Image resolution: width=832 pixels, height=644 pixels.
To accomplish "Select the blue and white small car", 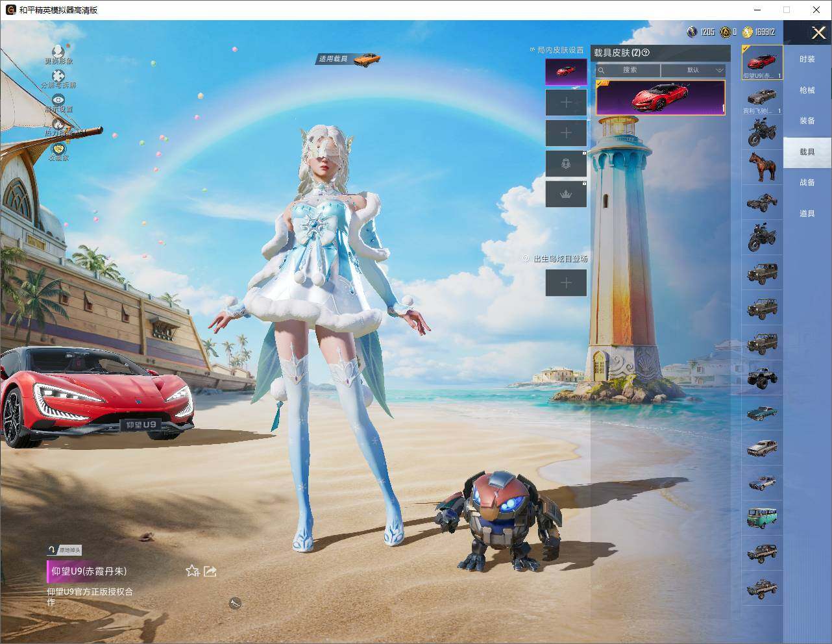I will [763, 483].
